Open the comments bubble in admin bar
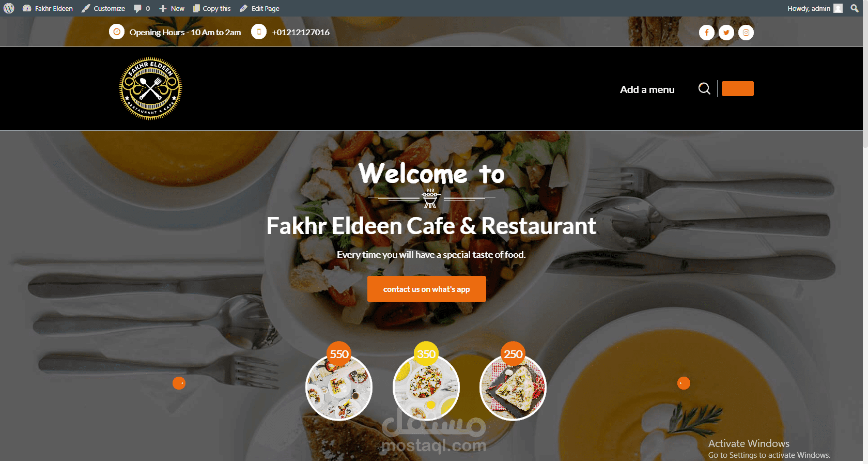 click(142, 8)
